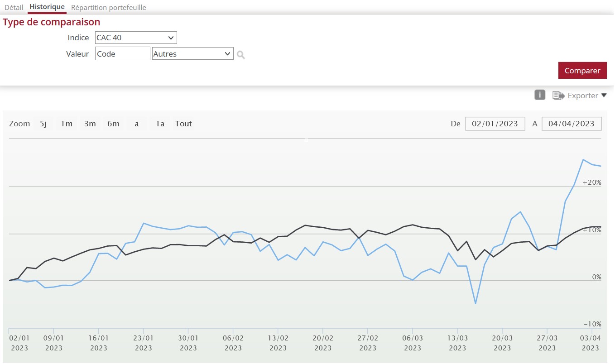Viewport: 615px width, 364px height.
Task: Set zoom to 6m
Action: [113, 124]
